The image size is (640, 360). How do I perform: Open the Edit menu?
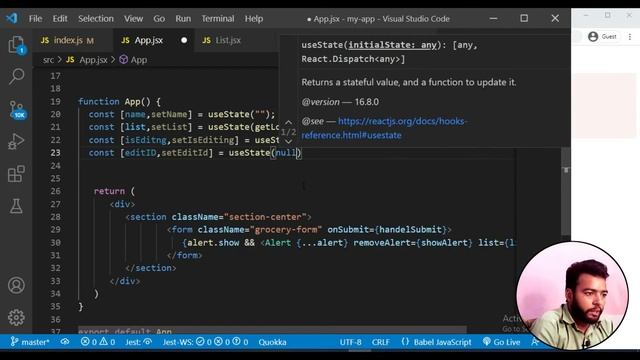click(x=60, y=19)
